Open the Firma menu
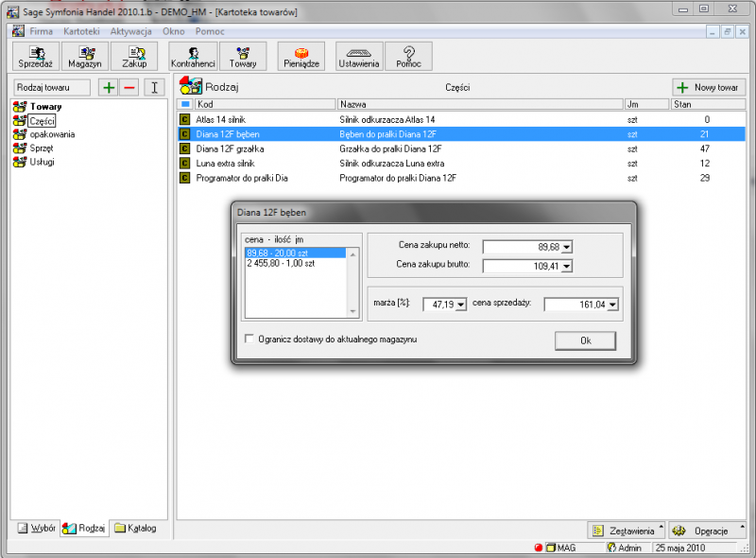756x558 pixels. pos(41,31)
